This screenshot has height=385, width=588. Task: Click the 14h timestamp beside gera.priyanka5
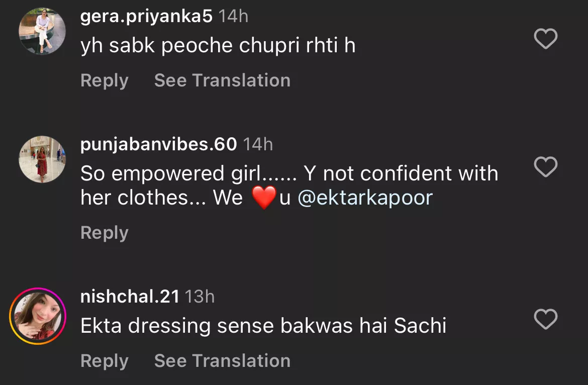click(x=233, y=17)
